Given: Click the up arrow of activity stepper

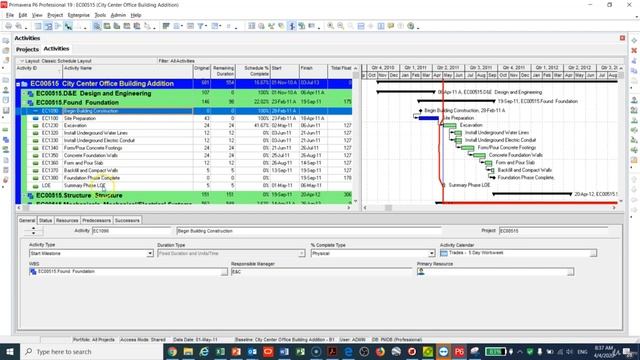Looking at the screenshot, I should pyautogui.click(x=33, y=229).
